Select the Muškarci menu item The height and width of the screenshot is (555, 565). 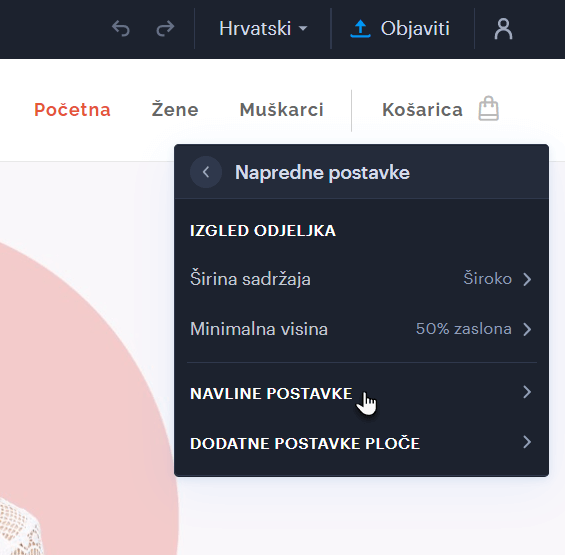(x=281, y=110)
